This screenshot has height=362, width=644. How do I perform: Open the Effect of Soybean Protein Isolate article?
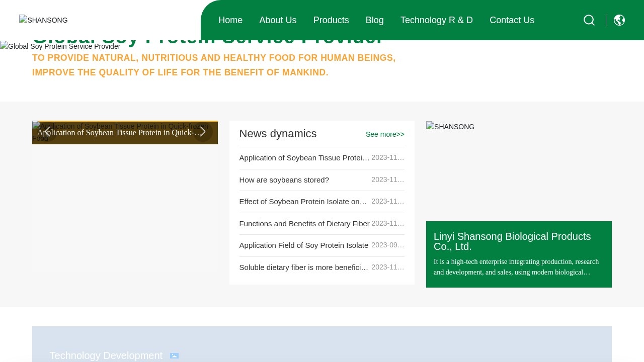[x=303, y=202]
